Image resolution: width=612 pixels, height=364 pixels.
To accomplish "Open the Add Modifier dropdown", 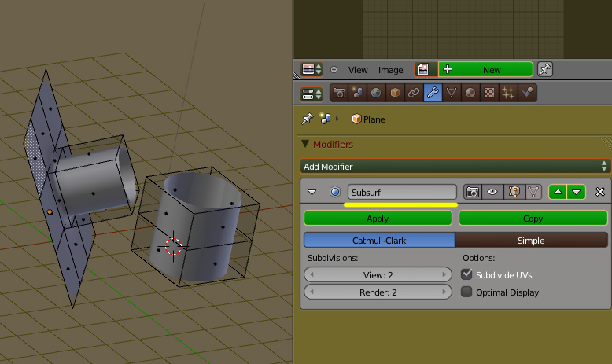I will [x=455, y=166].
